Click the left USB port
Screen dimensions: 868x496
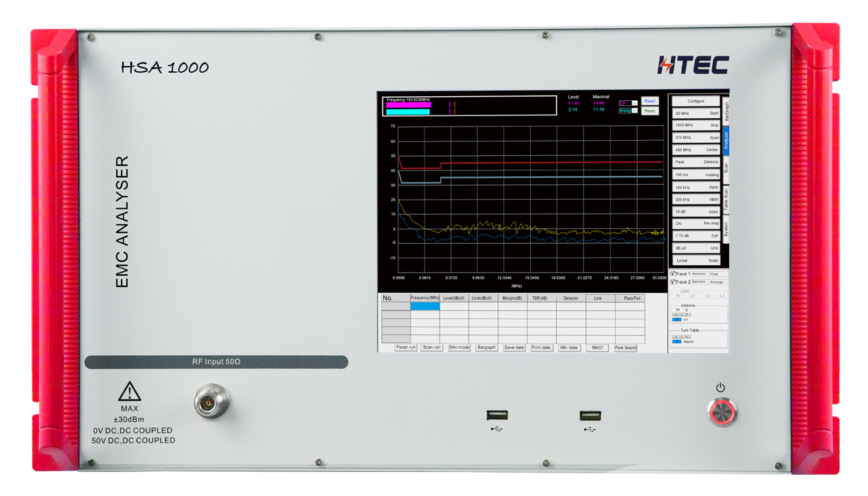(x=497, y=415)
